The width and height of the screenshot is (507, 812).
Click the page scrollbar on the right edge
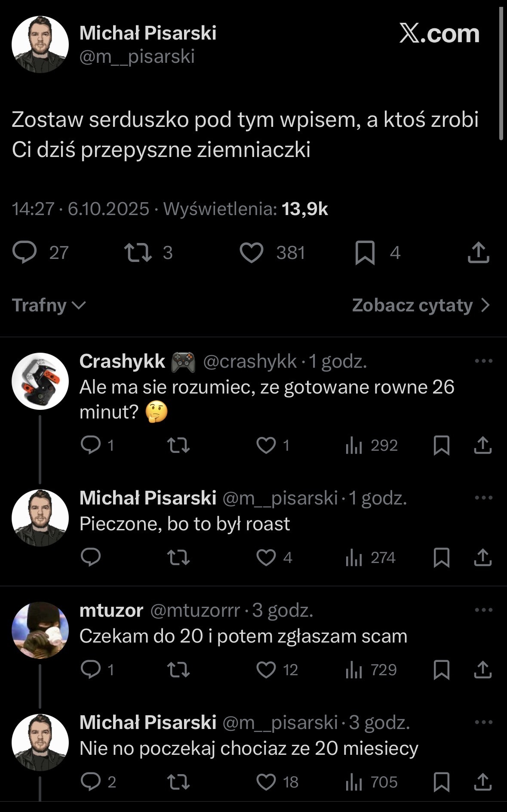point(501,73)
